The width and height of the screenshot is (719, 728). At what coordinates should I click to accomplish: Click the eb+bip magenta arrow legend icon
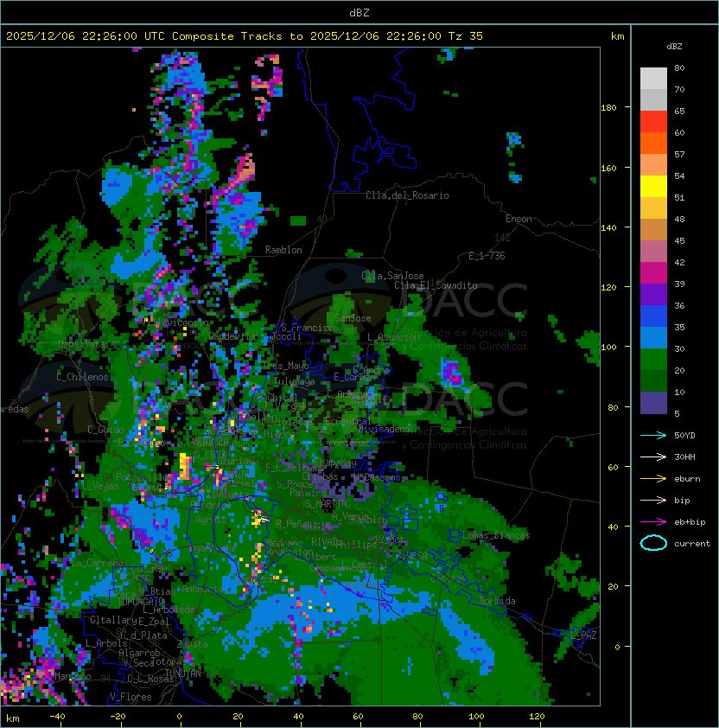pos(653,522)
